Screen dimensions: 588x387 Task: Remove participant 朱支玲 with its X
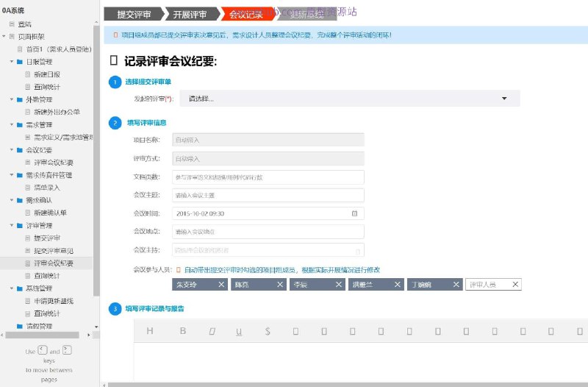221,285
